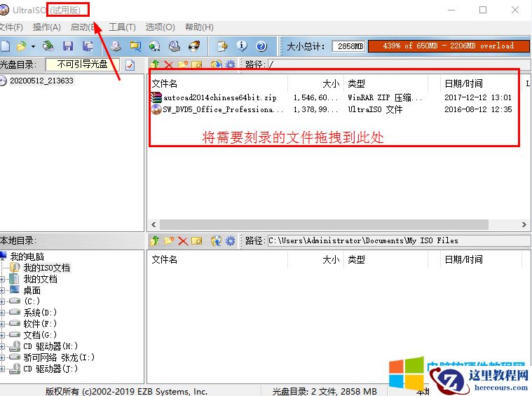Click the 439% of 650MB overload capacity bar
532x396 pixels.
tap(449, 46)
